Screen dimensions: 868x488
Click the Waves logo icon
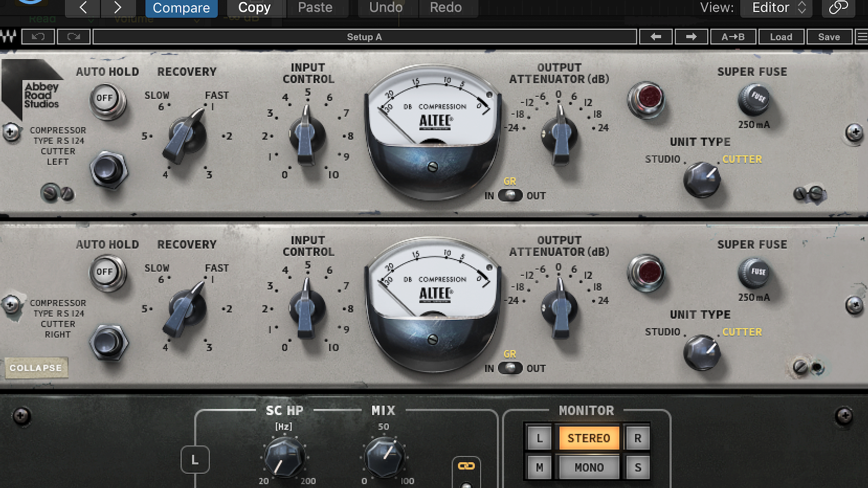tap(9, 37)
